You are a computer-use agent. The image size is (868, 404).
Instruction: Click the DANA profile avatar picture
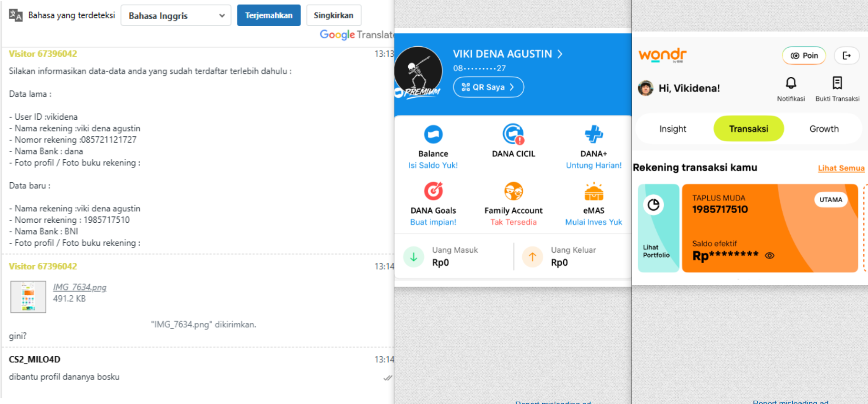tap(418, 70)
